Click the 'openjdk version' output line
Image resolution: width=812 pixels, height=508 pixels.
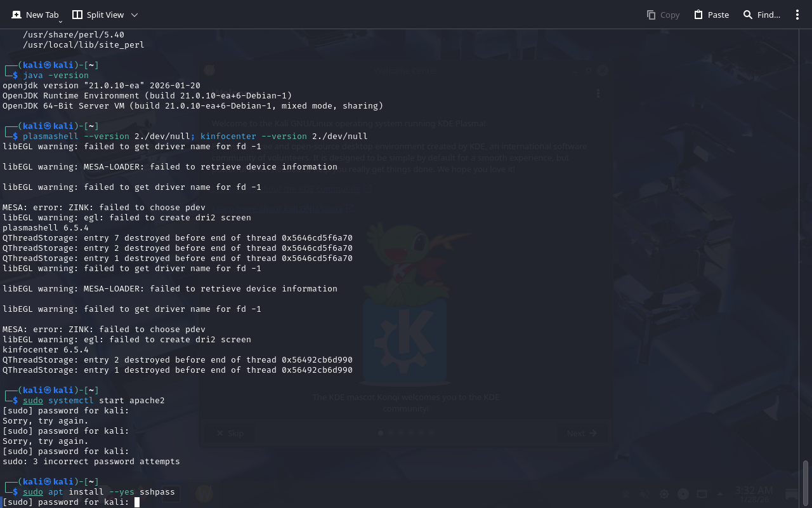coord(101,86)
